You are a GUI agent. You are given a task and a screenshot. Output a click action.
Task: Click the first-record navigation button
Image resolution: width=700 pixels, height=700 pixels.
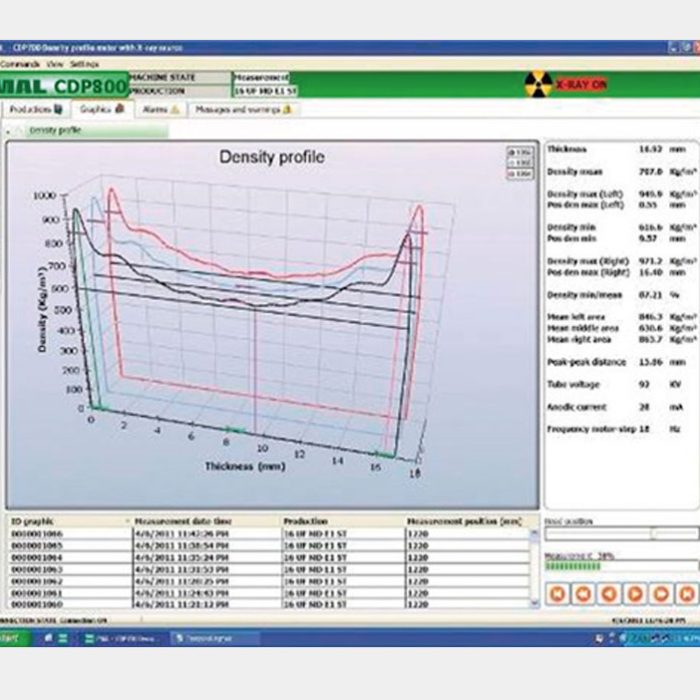point(556,593)
